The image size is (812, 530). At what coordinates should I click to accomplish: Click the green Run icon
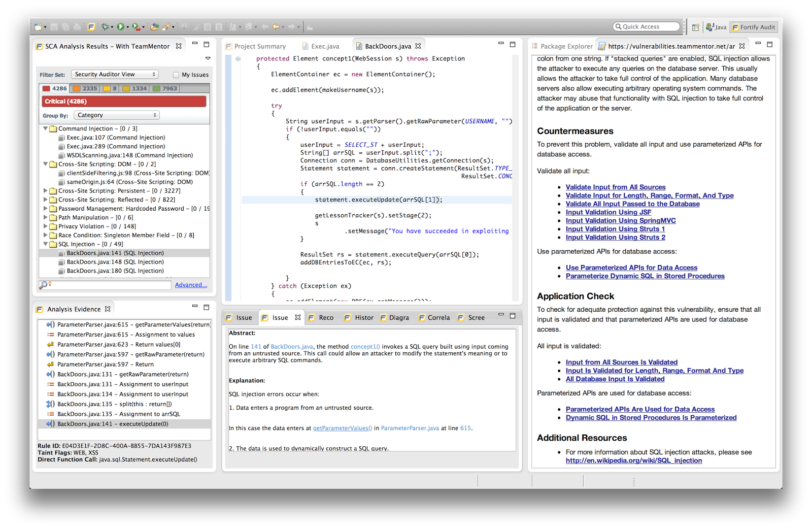[x=121, y=27]
